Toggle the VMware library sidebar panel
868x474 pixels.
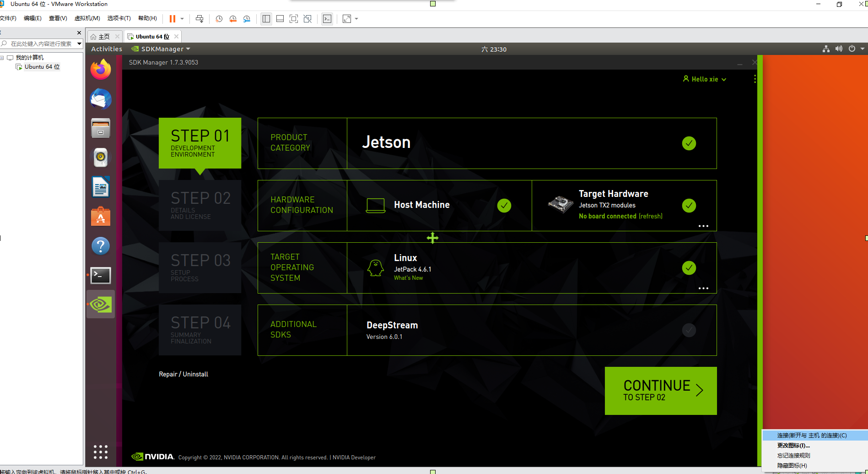coord(266,19)
